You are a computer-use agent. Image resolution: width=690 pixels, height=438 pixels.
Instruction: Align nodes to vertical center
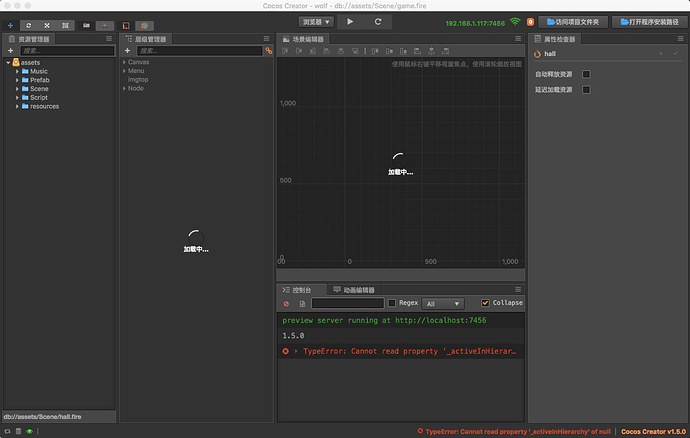coord(299,51)
